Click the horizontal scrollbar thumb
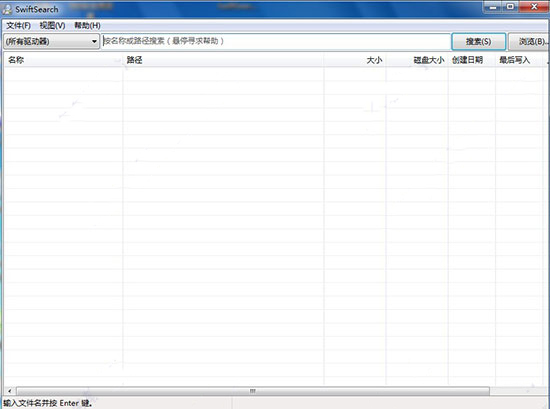 tap(253, 391)
